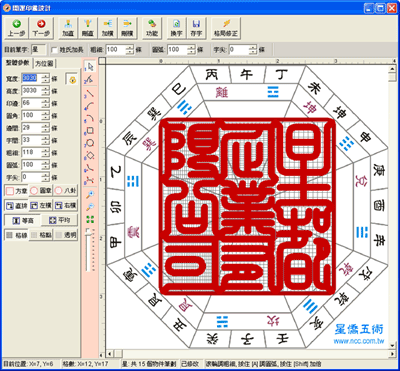Click the green 上一步 undo button

15,28
